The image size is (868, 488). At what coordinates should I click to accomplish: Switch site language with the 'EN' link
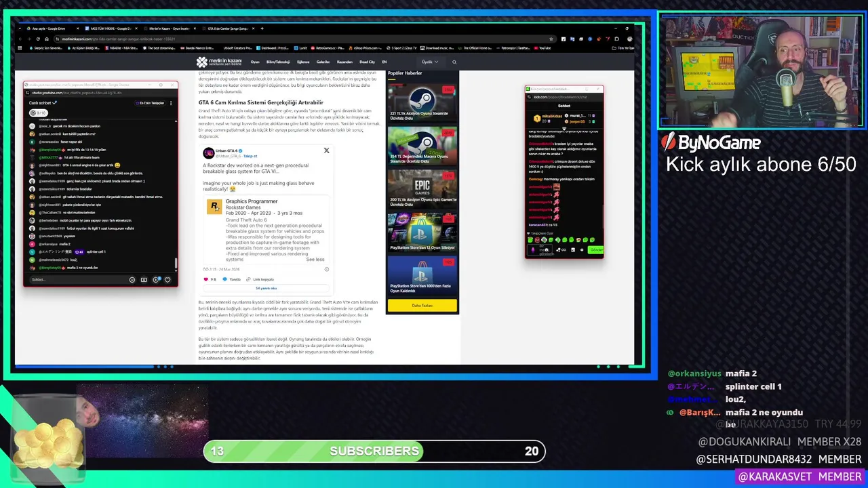[x=384, y=62]
